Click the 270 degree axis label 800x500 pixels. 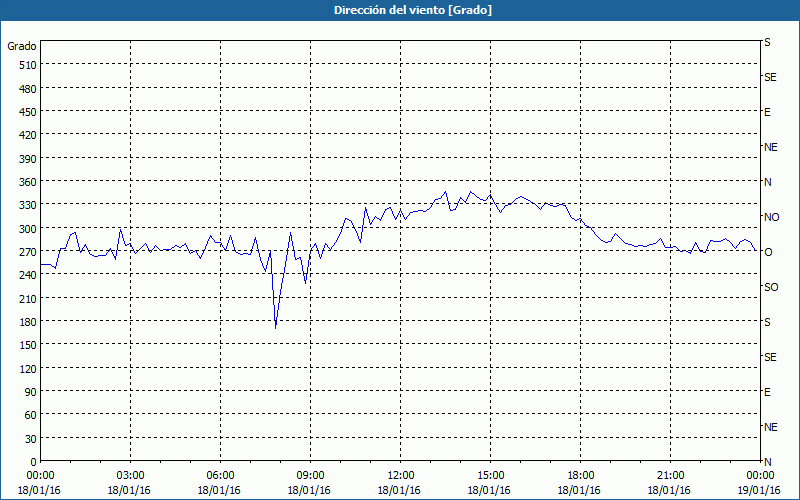(29, 252)
